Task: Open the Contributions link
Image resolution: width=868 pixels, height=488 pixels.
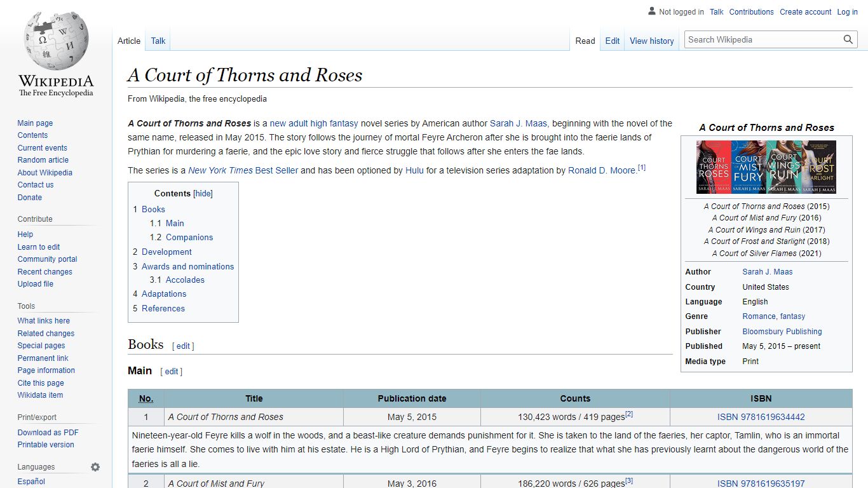Action: tap(752, 11)
